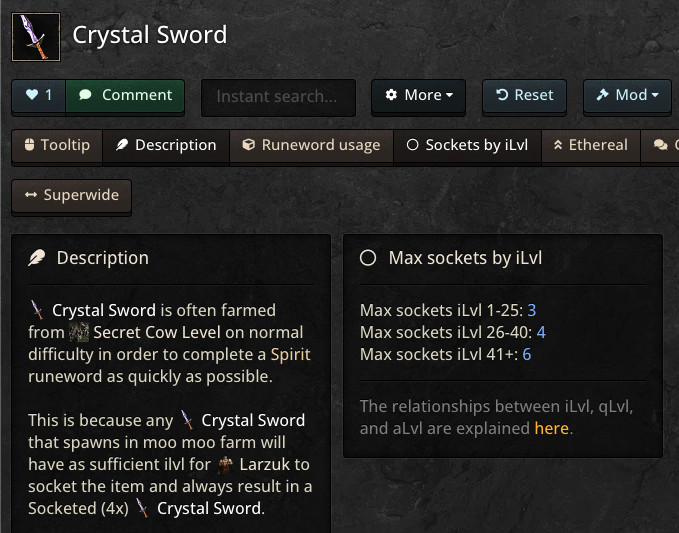Open the Spirit runeword link
The width and height of the screenshot is (679, 533).
(x=290, y=354)
